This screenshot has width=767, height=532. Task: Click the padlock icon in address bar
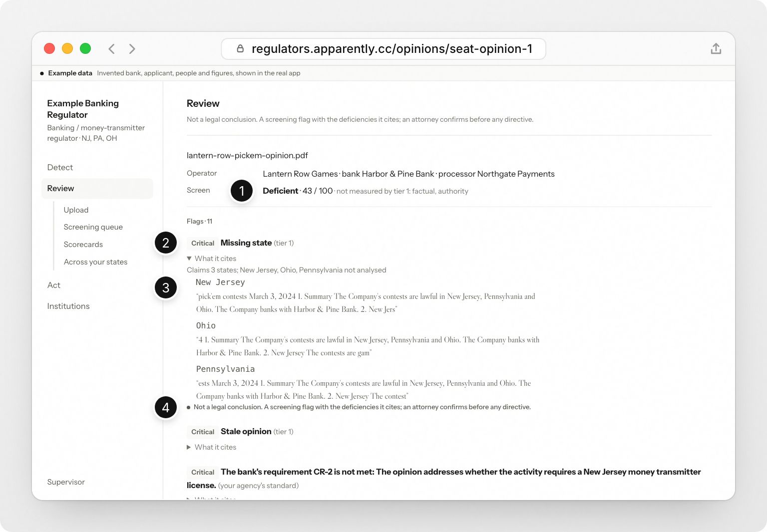240,48
